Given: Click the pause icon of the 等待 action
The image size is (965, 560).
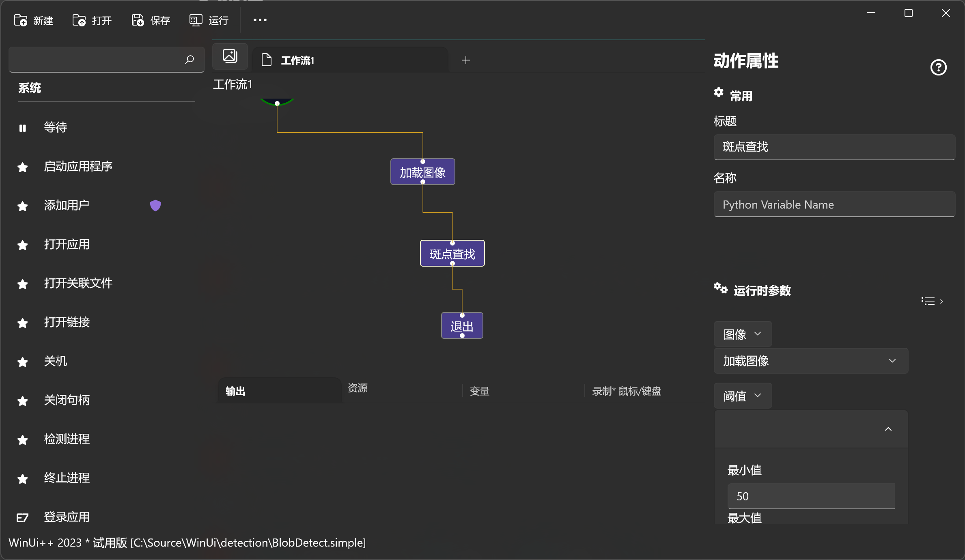Looking at the screenshot, I should [x=23, y=128].
